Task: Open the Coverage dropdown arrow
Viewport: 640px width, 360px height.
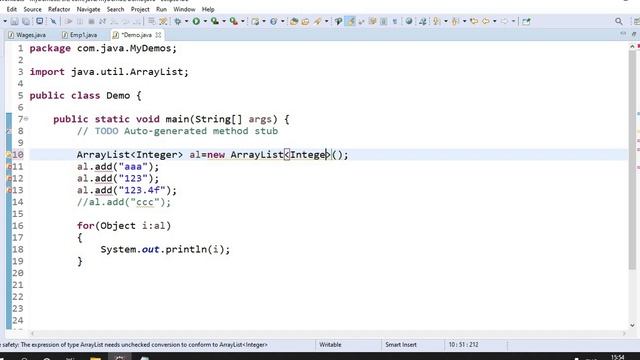Action: (224, 21)
